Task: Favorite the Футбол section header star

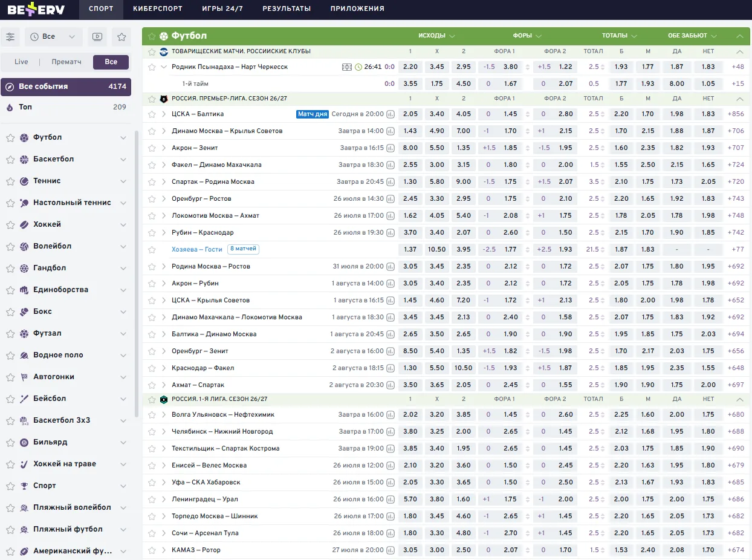Action: [152, 36]
